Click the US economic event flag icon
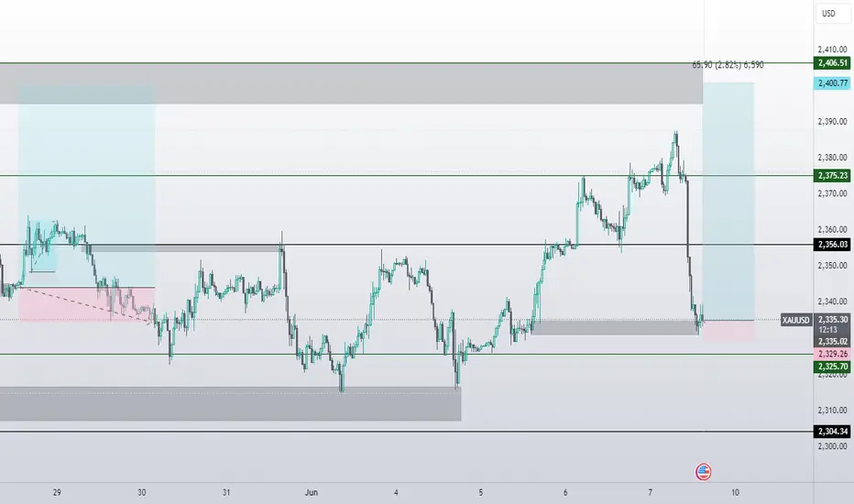The image size is (854, 504). [x=703, y=471]
